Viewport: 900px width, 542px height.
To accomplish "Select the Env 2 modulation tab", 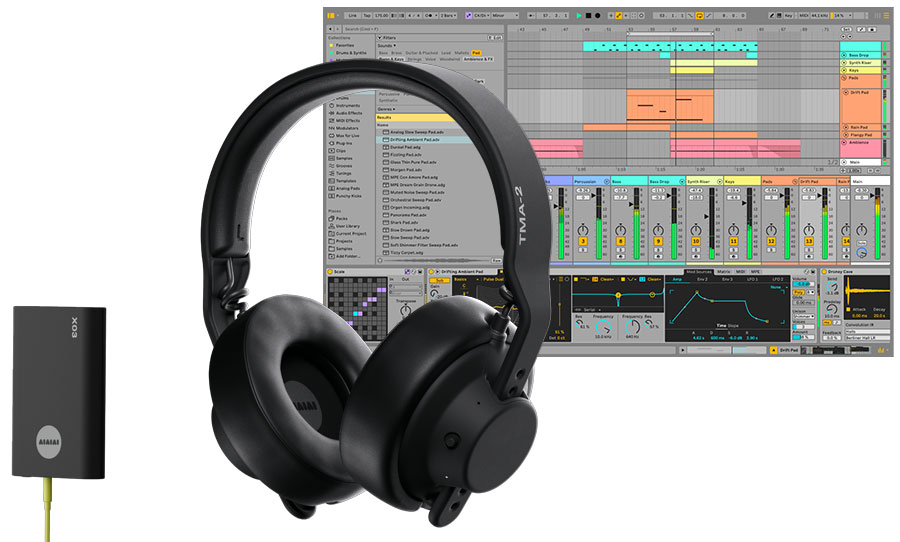I will click(x=703, y=279).
